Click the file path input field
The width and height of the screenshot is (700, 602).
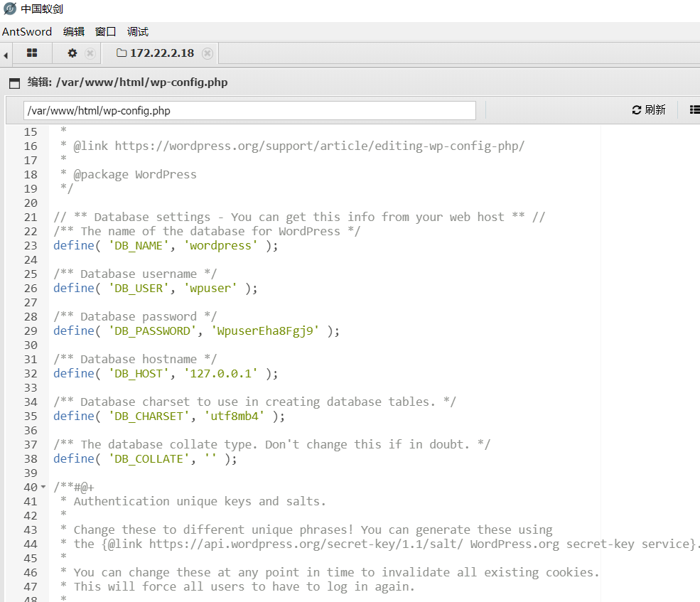pos(249,111)
